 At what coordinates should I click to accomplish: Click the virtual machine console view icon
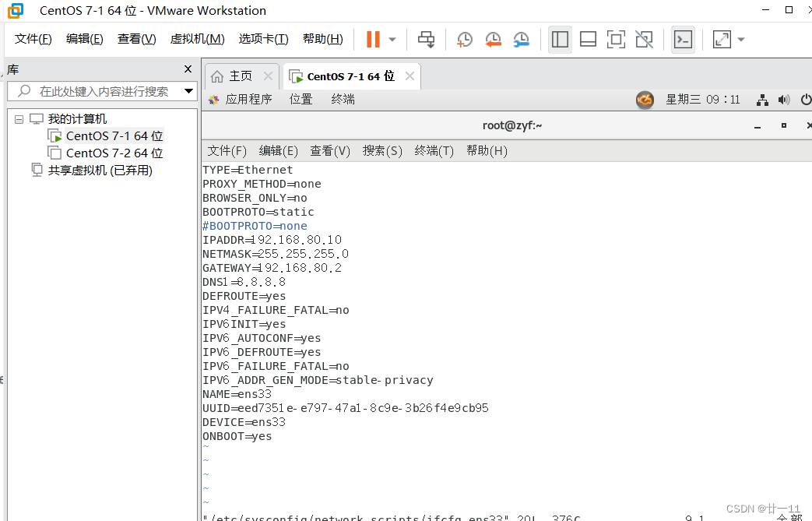683,39
